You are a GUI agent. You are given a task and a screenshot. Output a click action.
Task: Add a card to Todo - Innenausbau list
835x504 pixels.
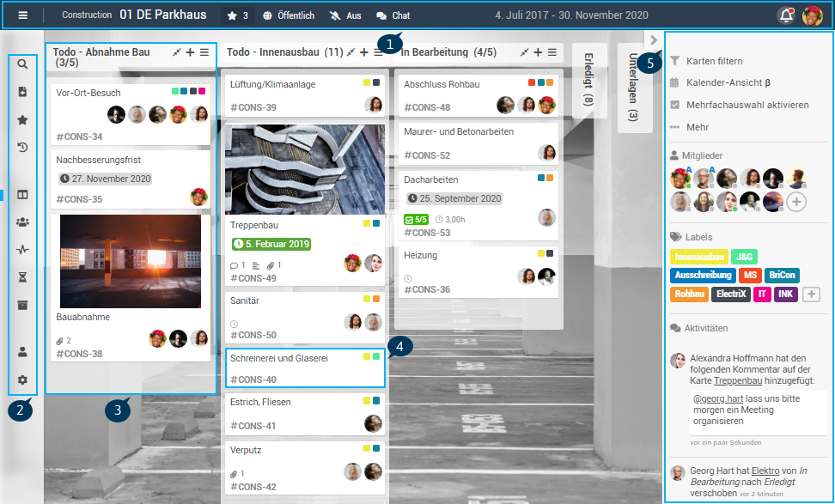click(364, 52)
